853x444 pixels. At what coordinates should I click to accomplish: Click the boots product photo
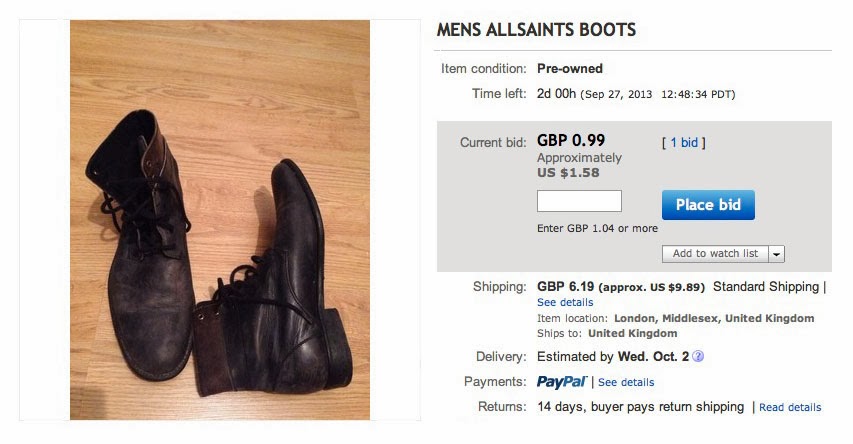click(x=220, y=220)
